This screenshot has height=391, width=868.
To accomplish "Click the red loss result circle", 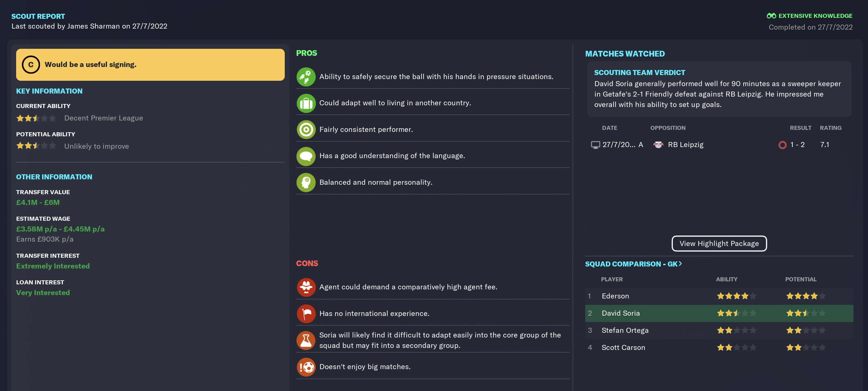I will [x=782, y=145].
